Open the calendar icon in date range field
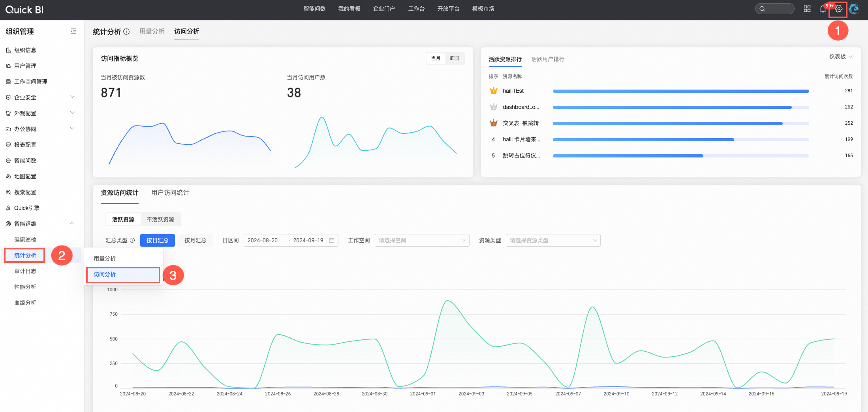The width and height of the screenshot is (868, 412). (x=332, y=240)
